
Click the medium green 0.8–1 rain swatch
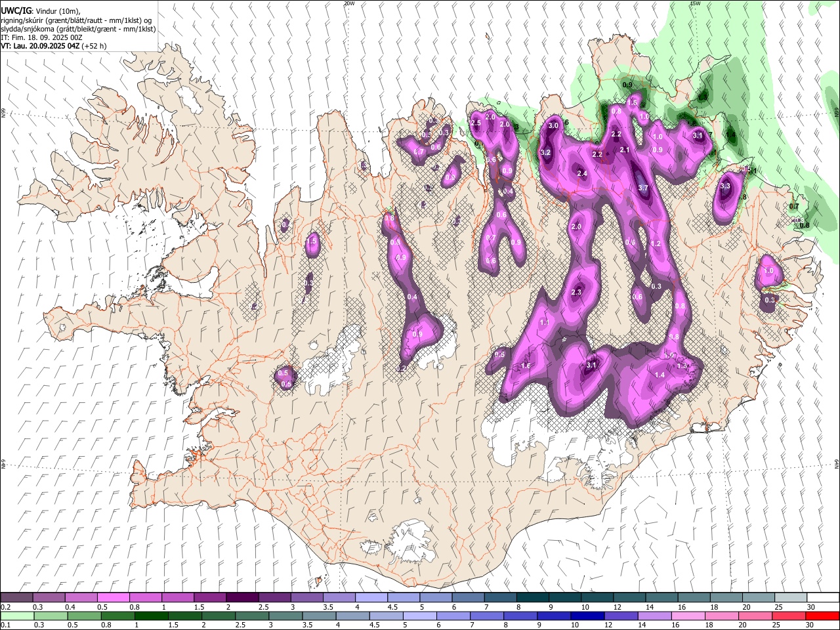117,616
